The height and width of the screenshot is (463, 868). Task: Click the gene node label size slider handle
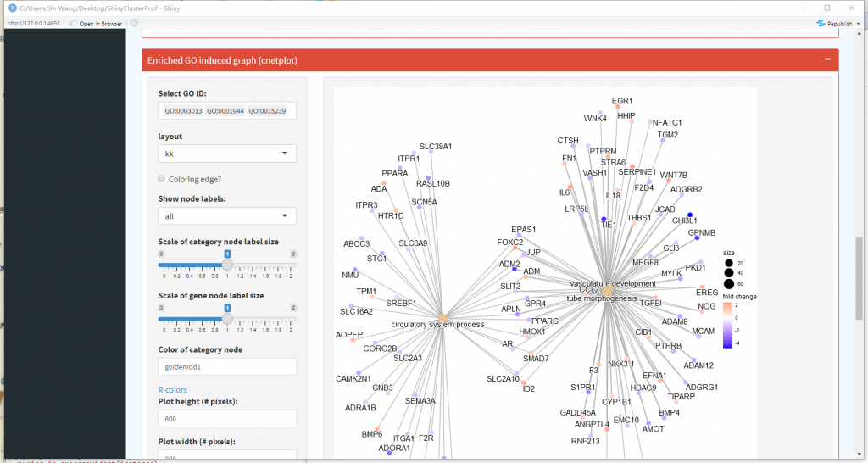point(227,319)
